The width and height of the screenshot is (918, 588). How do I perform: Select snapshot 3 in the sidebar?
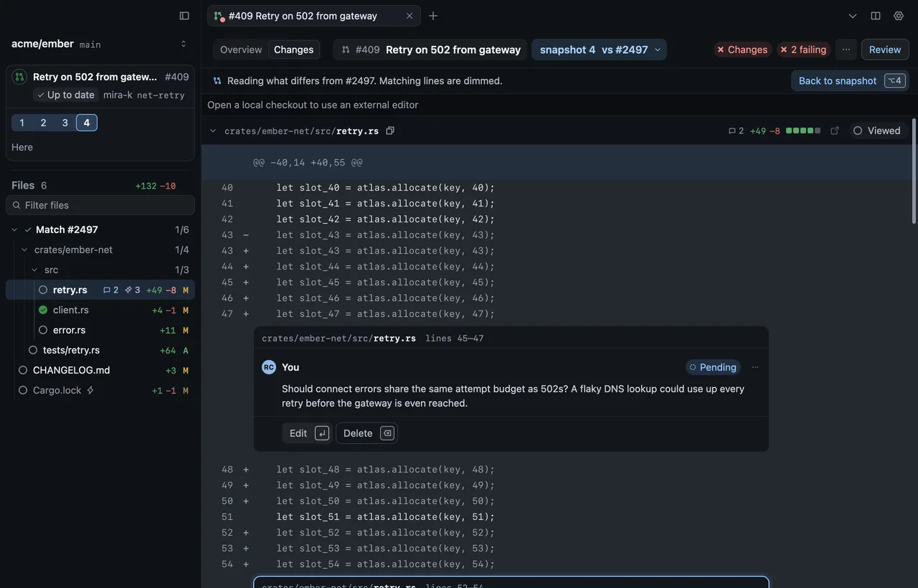click(65, 123)
